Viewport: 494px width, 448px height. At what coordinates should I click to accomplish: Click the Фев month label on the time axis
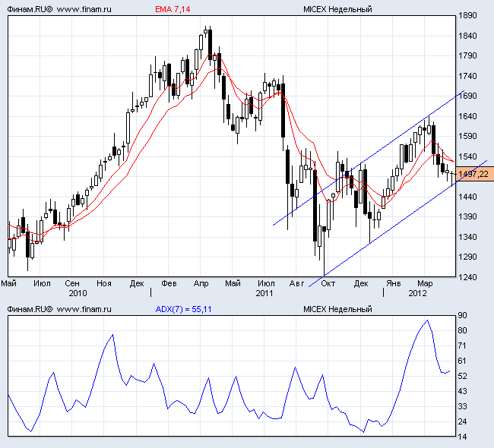[x=169, y=283]
